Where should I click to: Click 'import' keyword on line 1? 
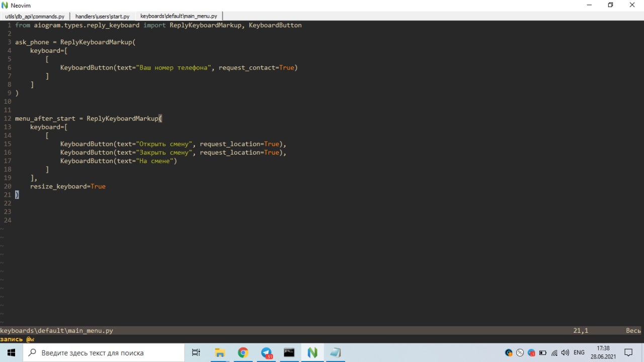tap(154, 25)
